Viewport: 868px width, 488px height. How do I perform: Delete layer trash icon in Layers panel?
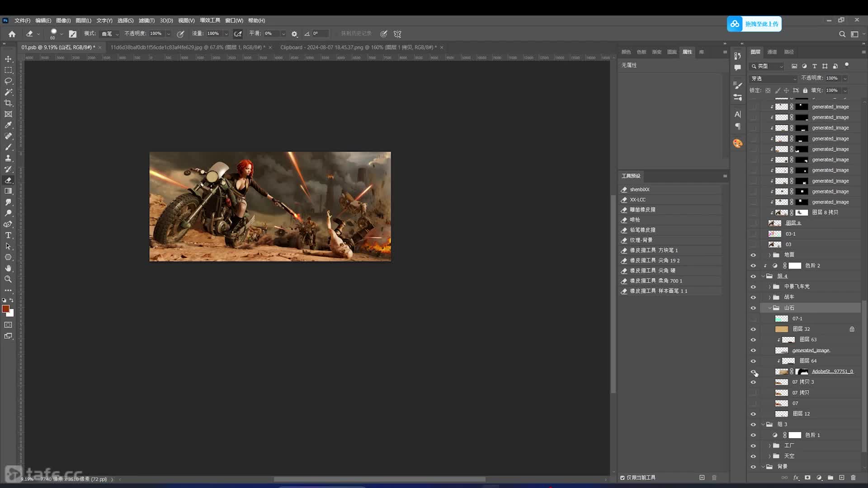pyautogui.click(x=853, y=478)
